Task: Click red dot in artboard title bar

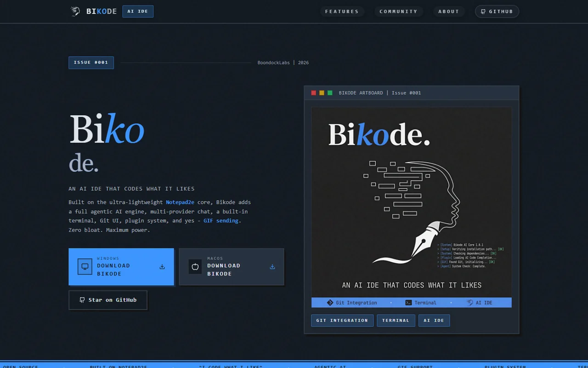Action: (x=314, y=93)
